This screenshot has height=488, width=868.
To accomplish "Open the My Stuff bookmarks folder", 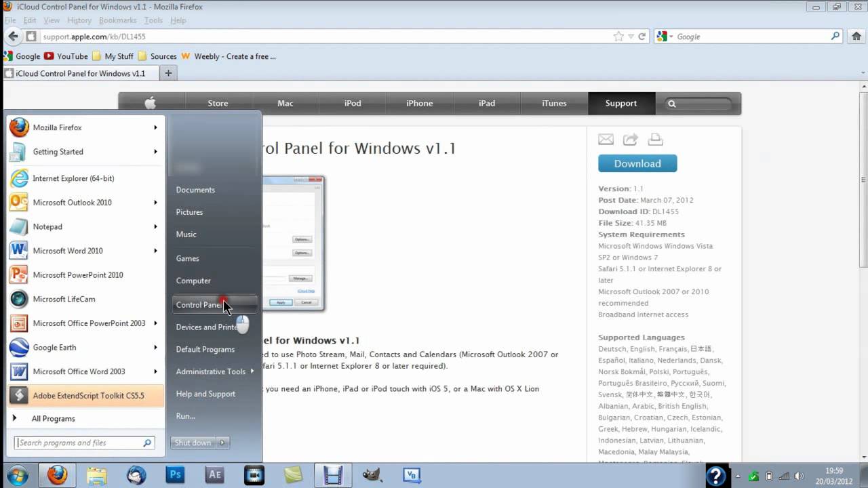I will (113, 56).
